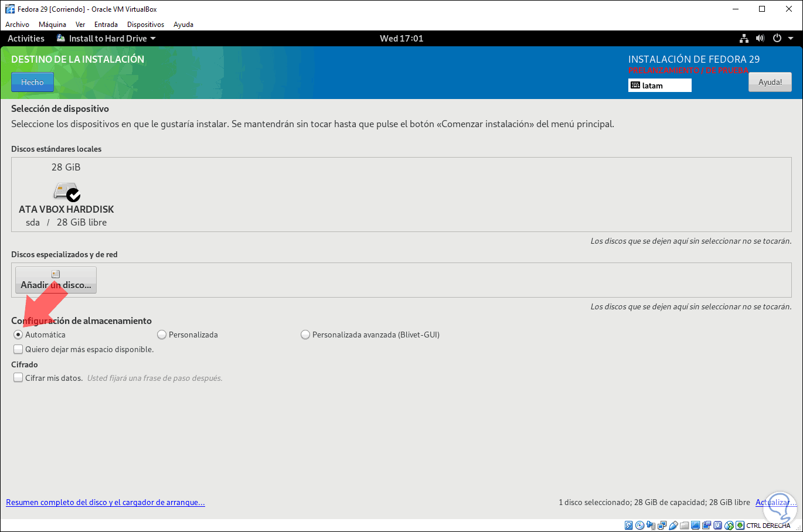Click the Wed 17:01 clock in top bar
This screenshot has width=803, height=532.
(x=401, y=39)
